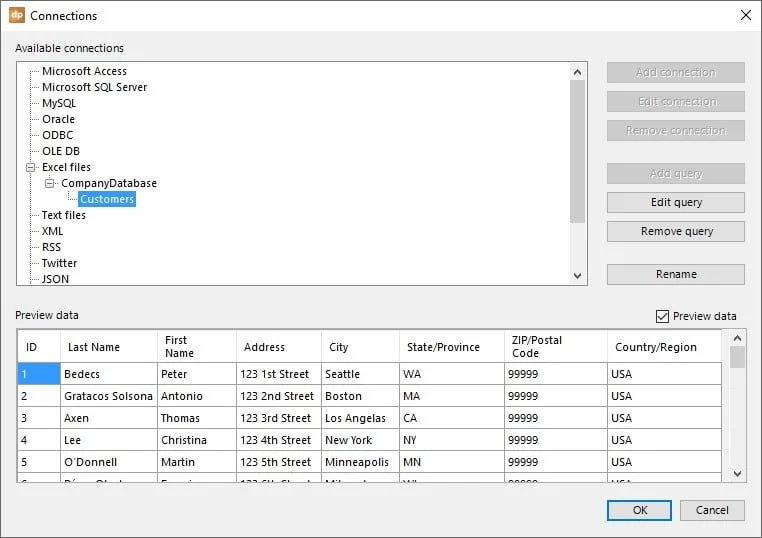Viewport: 762px width, 538px height.
Task: Select the highlighted ID cell 1
Action: click(39, 374)
